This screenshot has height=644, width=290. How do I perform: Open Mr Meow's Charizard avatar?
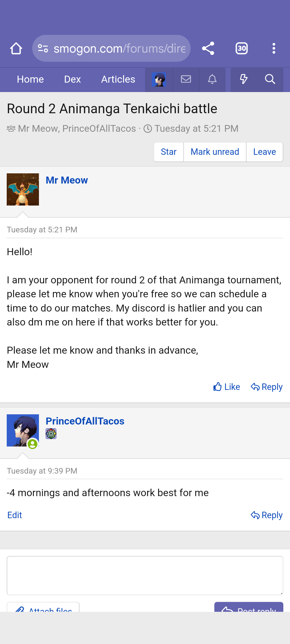pos(23,189)
